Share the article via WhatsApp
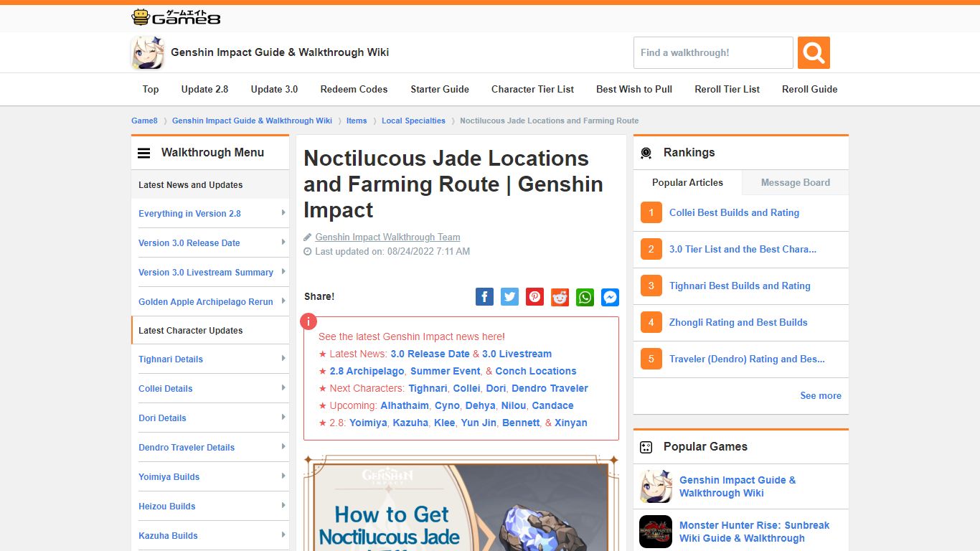980x551 pixels. (585, 297)
